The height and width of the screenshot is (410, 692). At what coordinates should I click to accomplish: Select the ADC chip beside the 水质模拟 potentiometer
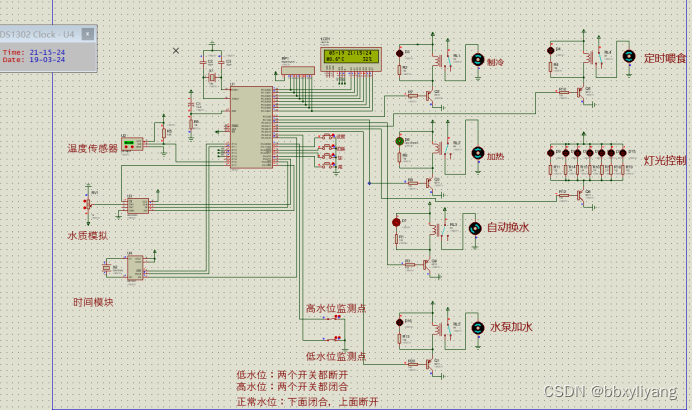tap(138, 206)
